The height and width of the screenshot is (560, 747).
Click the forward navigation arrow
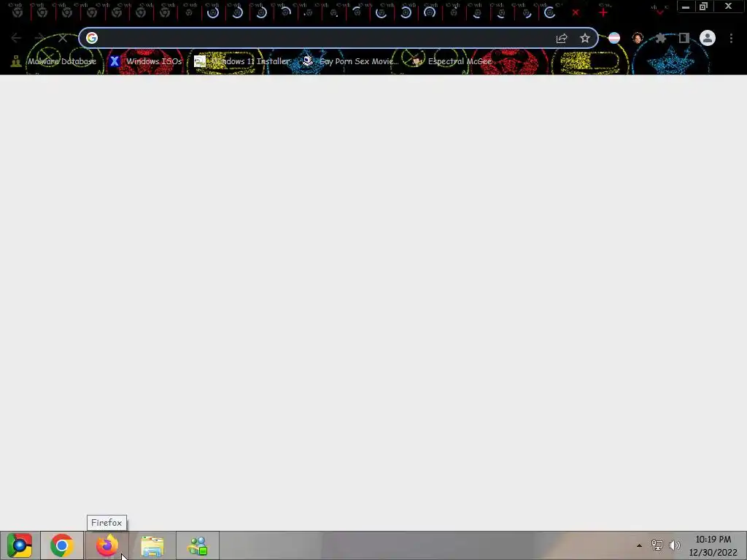tap(39, 38)
